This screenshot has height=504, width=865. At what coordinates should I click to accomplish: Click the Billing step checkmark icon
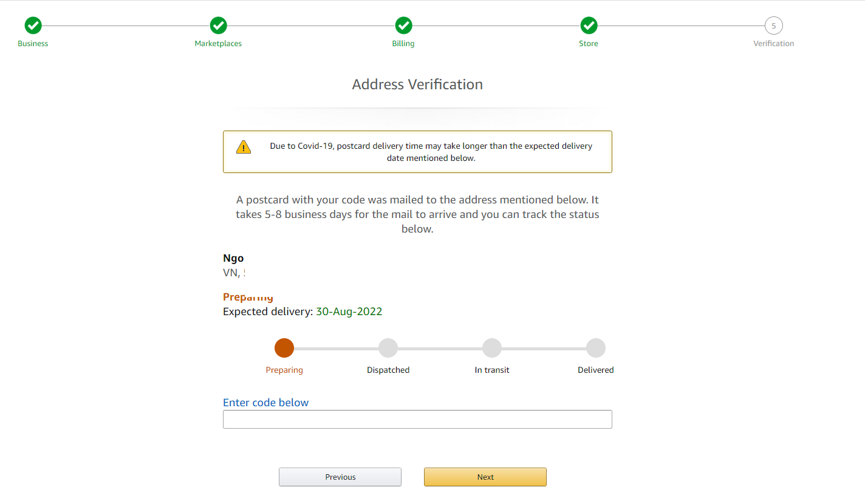[403, 26]
